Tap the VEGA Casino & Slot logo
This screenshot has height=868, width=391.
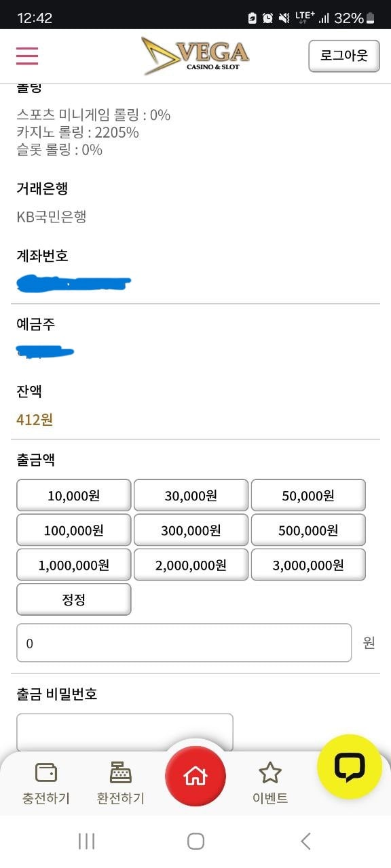(195, 56)
